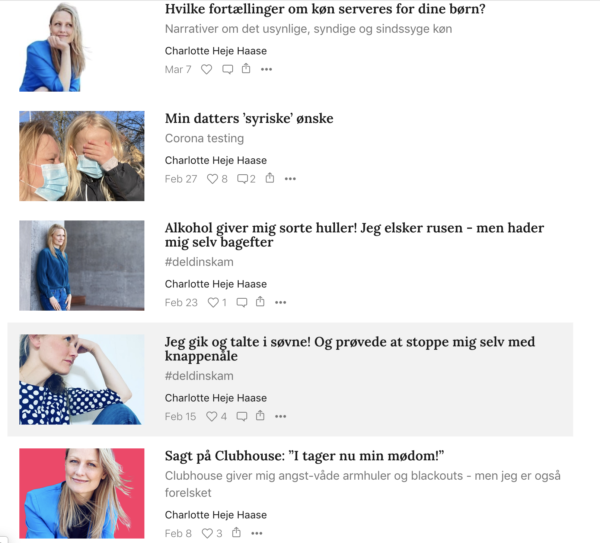
Task: View the 2 comments on Feb 27 post
Action: [x=246, y=179]
